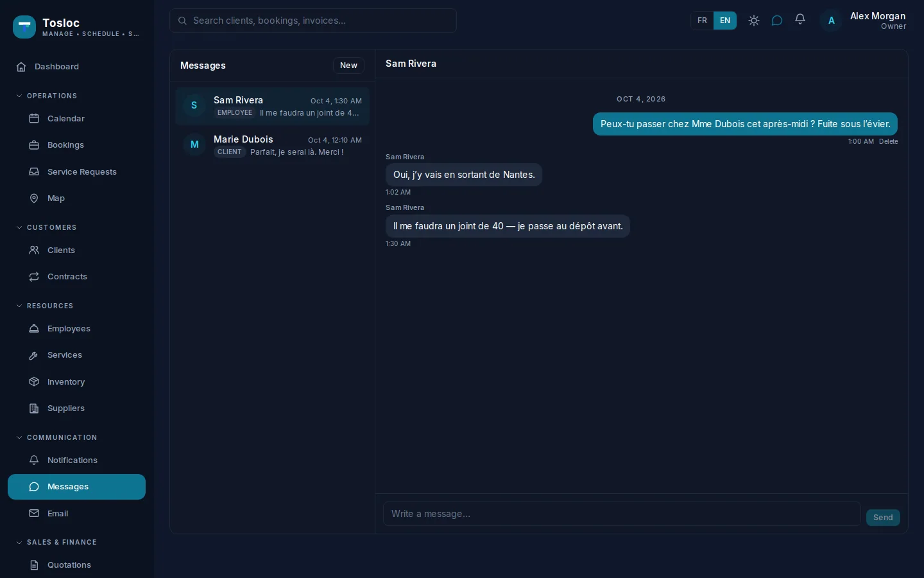Click the Quotations document icon
This screenshot has height=578, width=924.
[34, 565]
